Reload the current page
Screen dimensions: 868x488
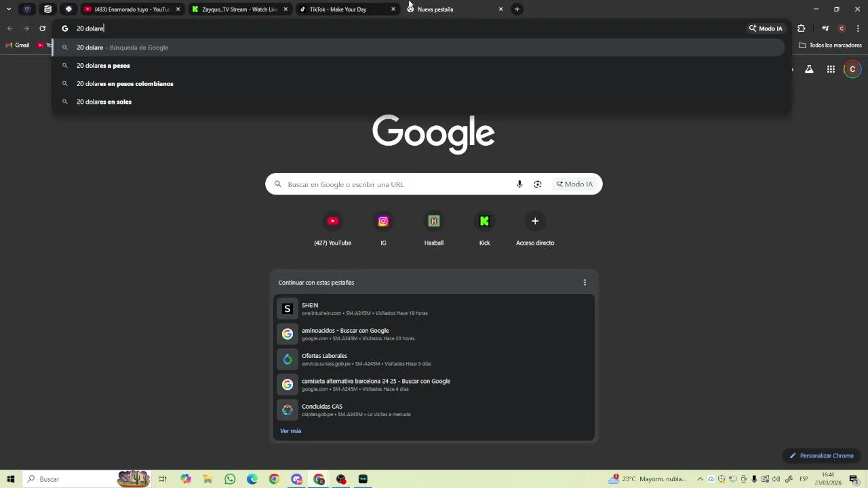42,28
